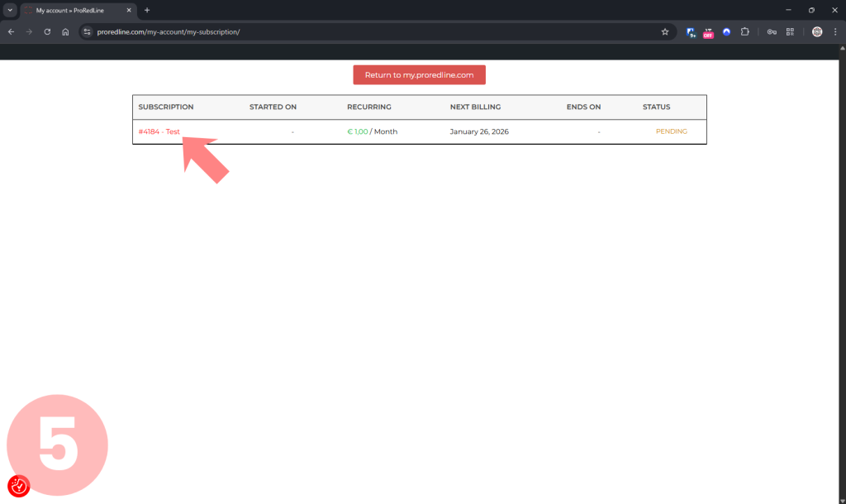
Task: Open the password manager key icon
Action: (772, 32)
